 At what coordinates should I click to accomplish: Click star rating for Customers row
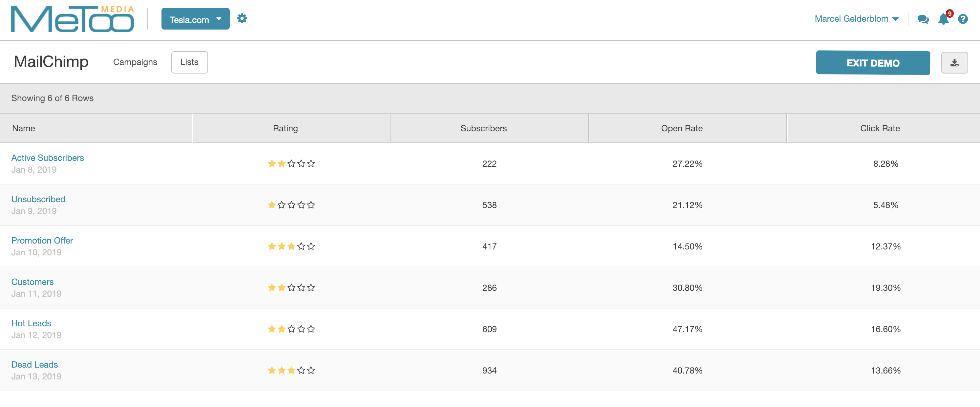291,288
